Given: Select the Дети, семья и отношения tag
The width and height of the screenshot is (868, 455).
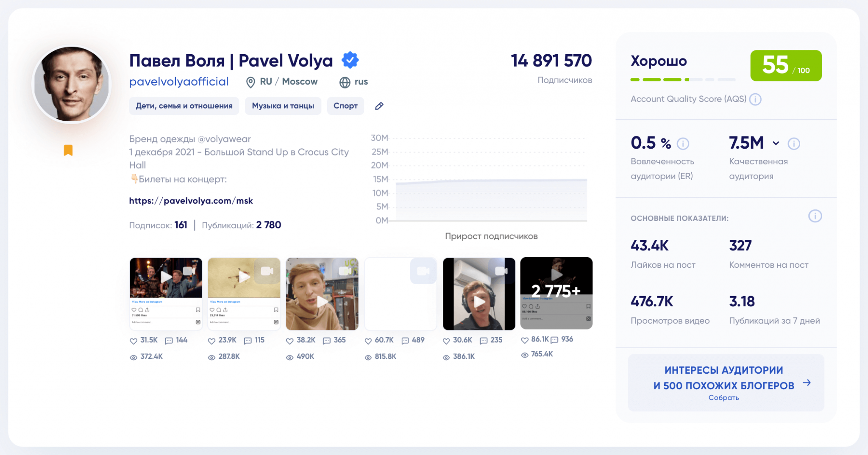Looking at the screenshot, I should [184, 106].
